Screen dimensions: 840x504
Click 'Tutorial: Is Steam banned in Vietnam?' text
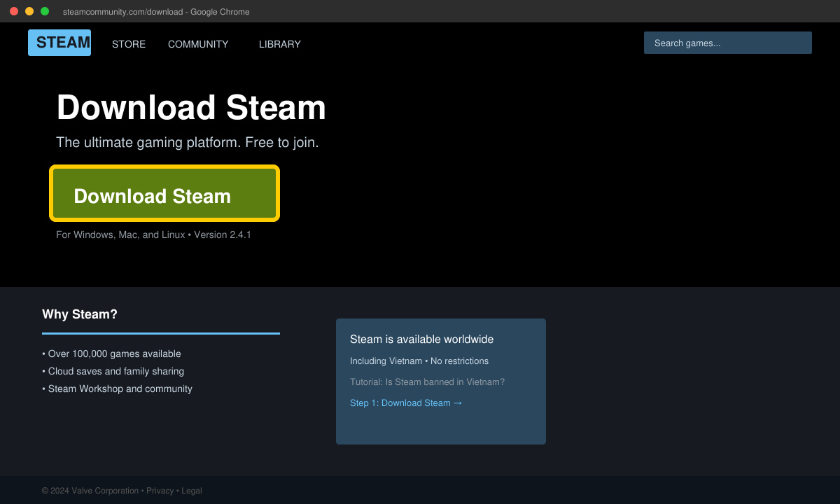(x=427, y=382)
